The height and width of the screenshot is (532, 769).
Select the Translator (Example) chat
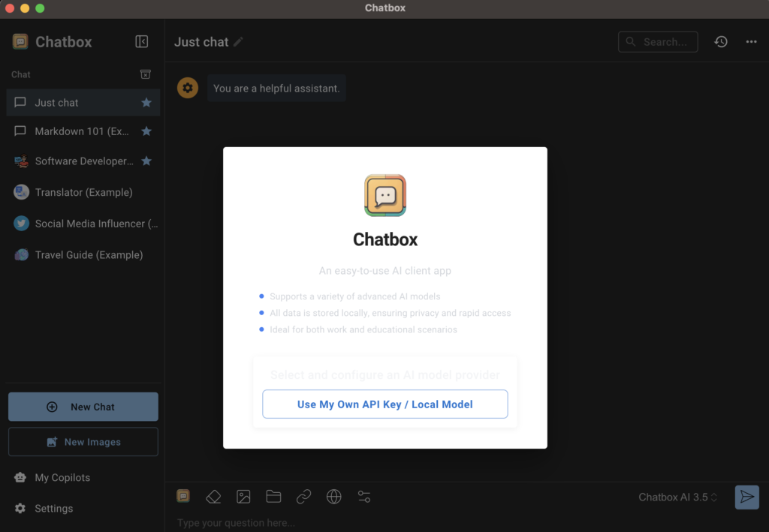(x=83, y=193)
